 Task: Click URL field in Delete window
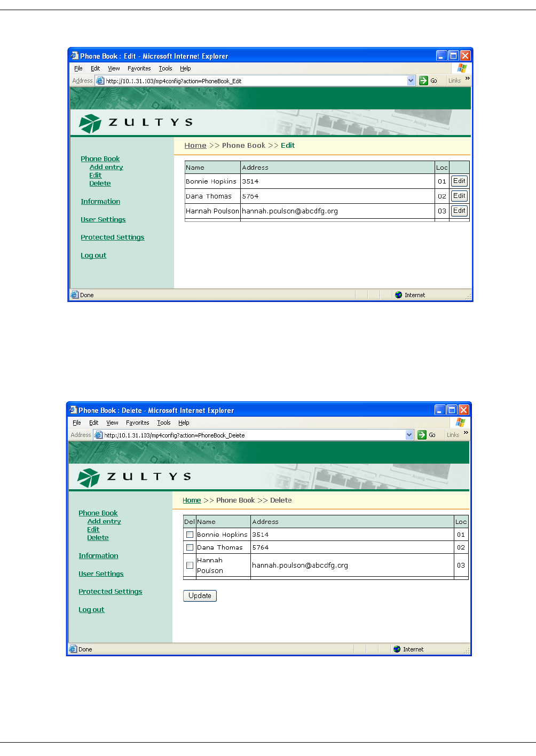tap(254, 435)
